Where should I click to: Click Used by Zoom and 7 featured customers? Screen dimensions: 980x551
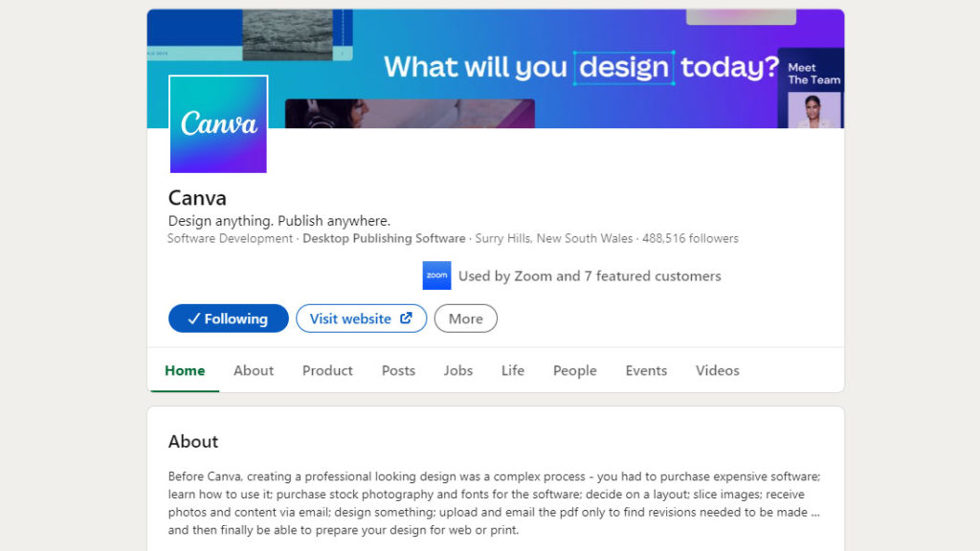[x=590, y=275]
